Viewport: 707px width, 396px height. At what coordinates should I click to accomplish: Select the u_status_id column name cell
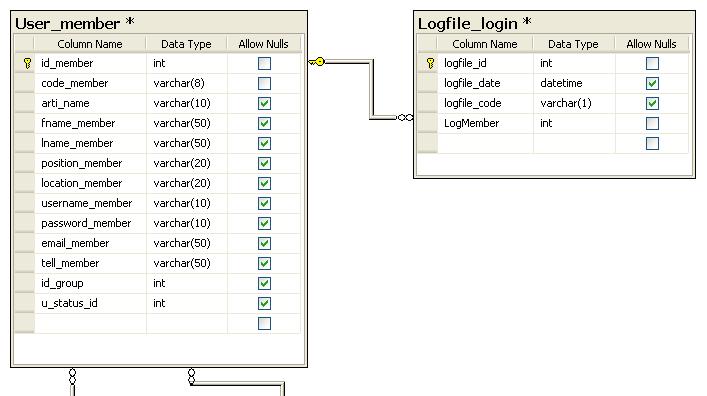[90, 304]
